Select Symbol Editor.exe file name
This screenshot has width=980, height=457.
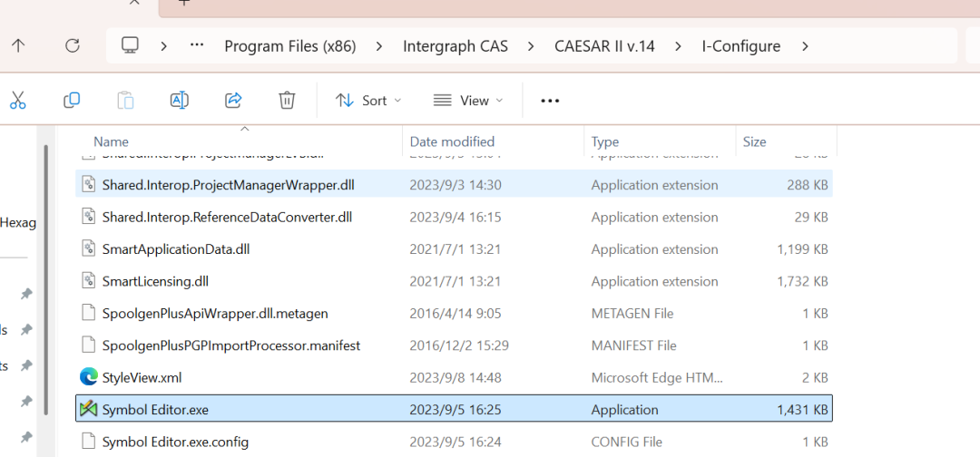pyautogui.click(x=155, y=410)
